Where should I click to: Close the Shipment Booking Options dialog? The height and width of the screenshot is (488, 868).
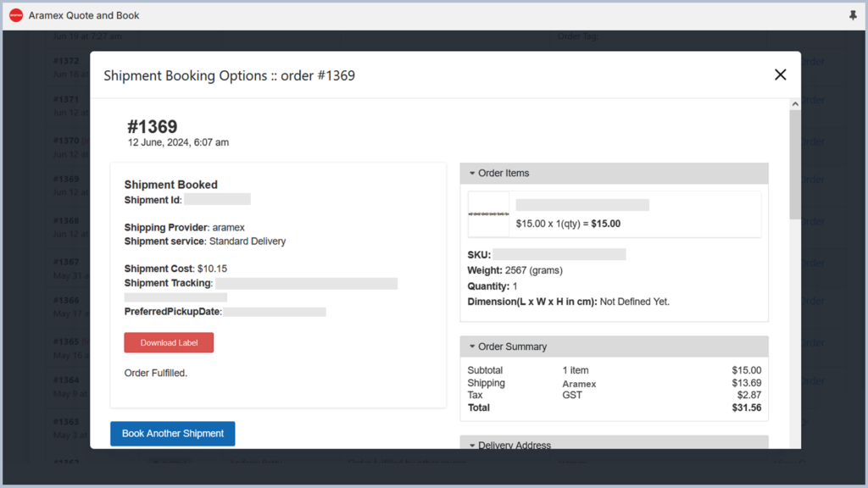[x=780, y=75]
